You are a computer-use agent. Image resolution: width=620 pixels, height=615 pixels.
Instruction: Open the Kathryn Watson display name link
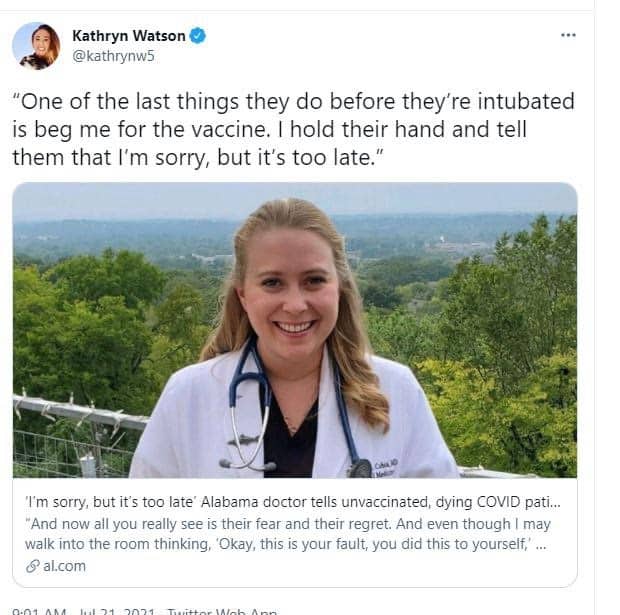click(x=128, y=36)
